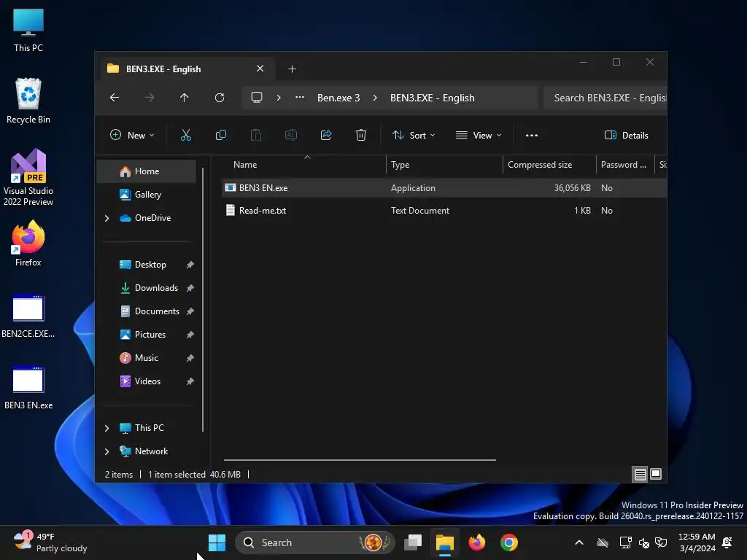The width and height of the screenshot is (747, 560).
Task: Select the BEN2CE.EXE desktop icon
Action: pyautogui.click(x=28, y=316)
